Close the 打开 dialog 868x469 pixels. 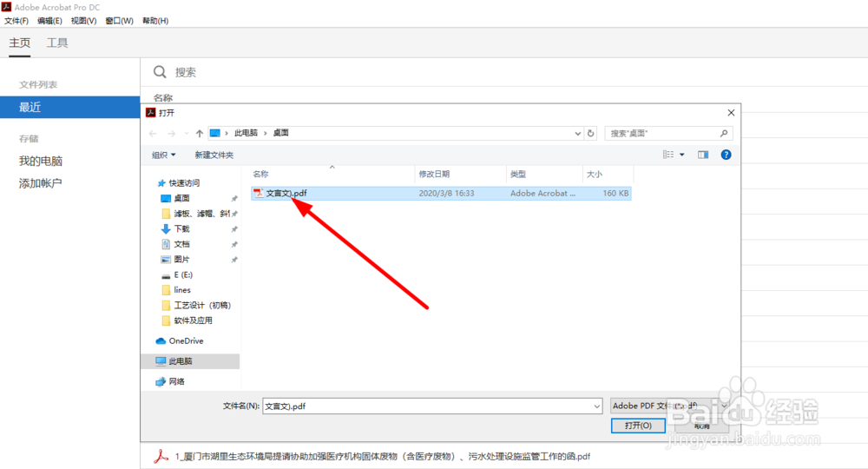[731, 112]
